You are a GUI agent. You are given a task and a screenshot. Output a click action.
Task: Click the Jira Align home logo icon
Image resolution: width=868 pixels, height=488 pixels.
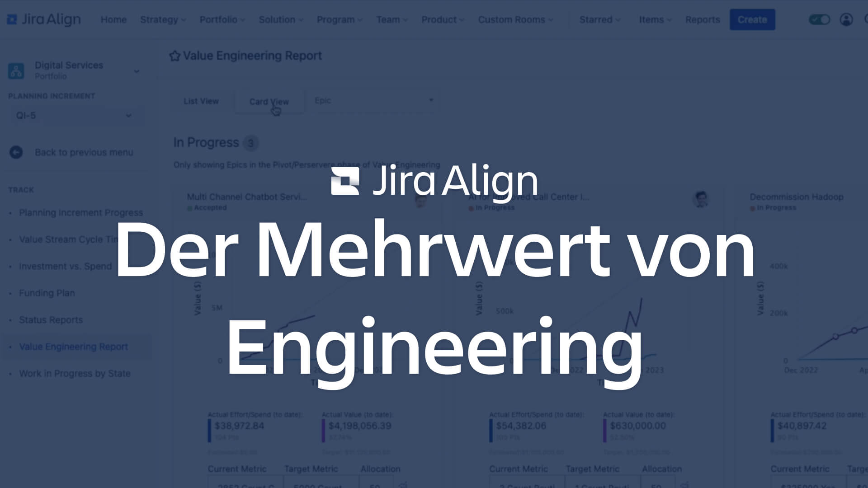(13, 20)
